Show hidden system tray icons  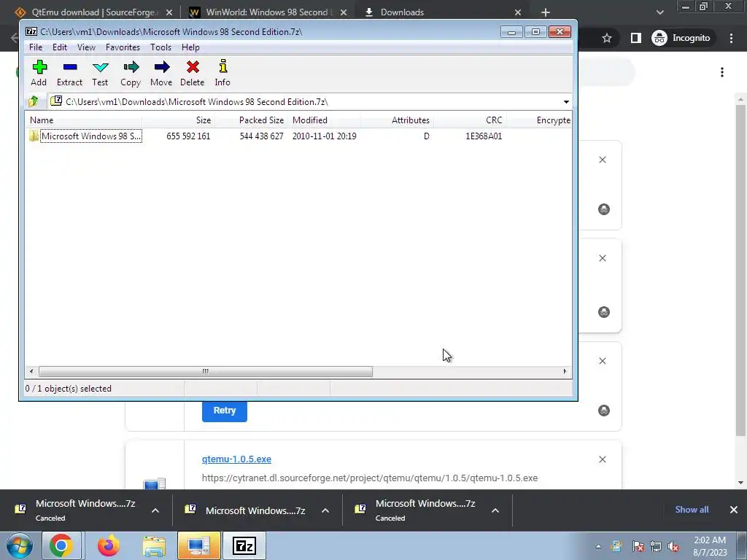coord(598,546)
